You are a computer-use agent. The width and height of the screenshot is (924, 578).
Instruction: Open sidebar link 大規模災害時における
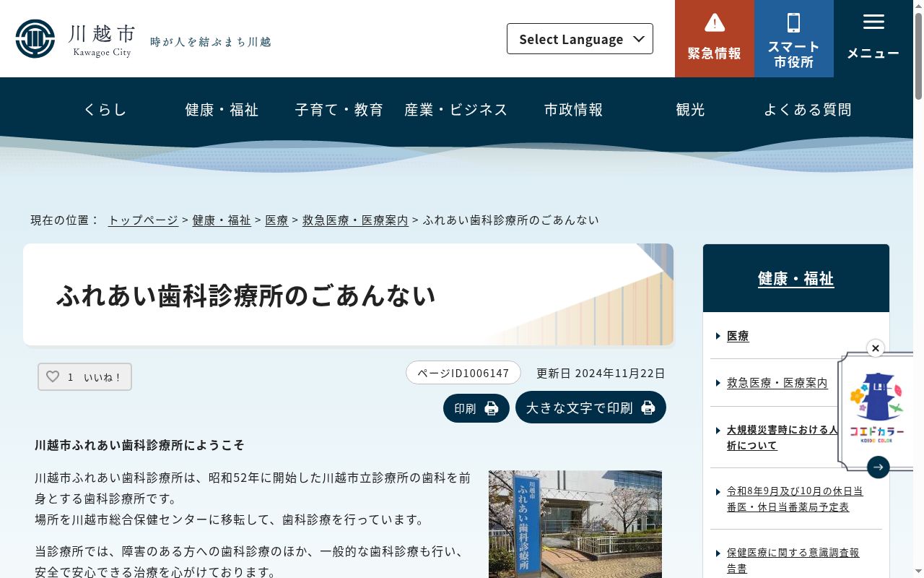783,438
